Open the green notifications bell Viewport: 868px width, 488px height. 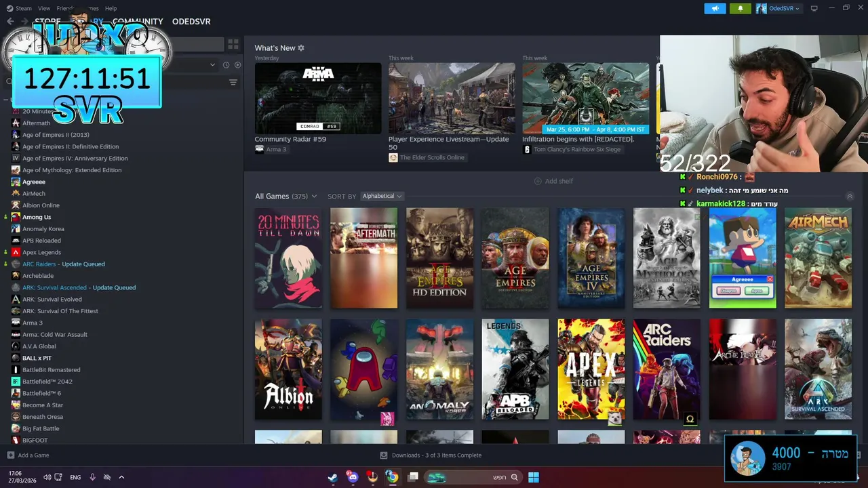(x=740, y=8)
